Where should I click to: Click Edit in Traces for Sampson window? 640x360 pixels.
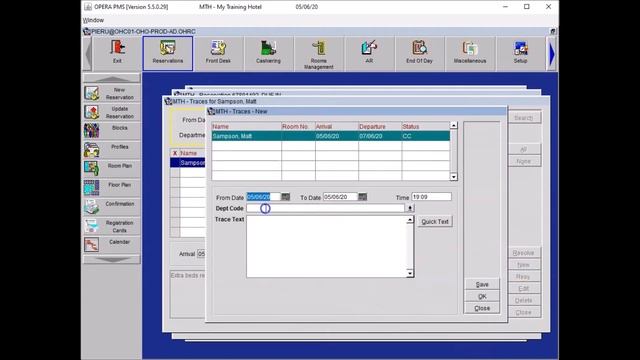524,289
